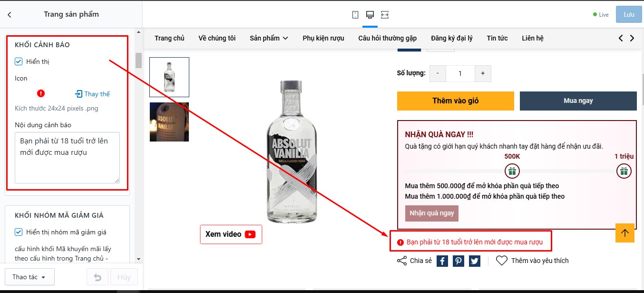Click the 'Mua thêm 1.000.000₫' line
The image size is (644, 293).
[x=485, y=196]
